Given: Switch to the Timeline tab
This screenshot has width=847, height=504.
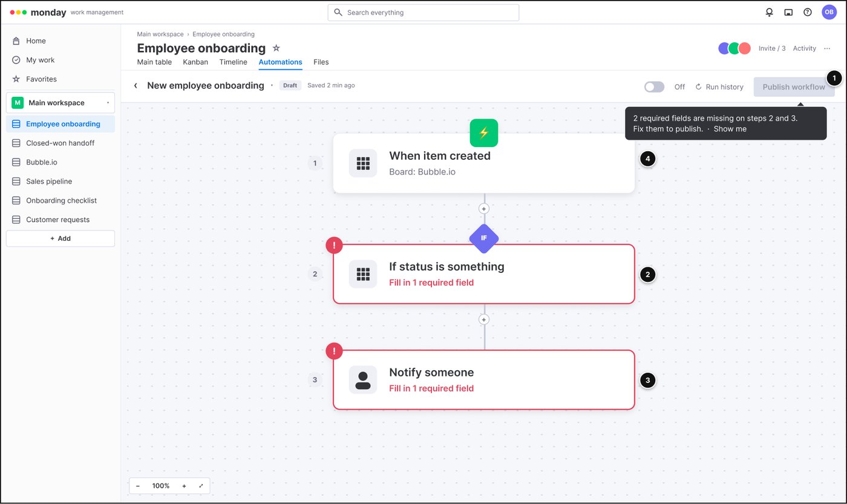Looking at the screenshot, I should tap(233, 62).
